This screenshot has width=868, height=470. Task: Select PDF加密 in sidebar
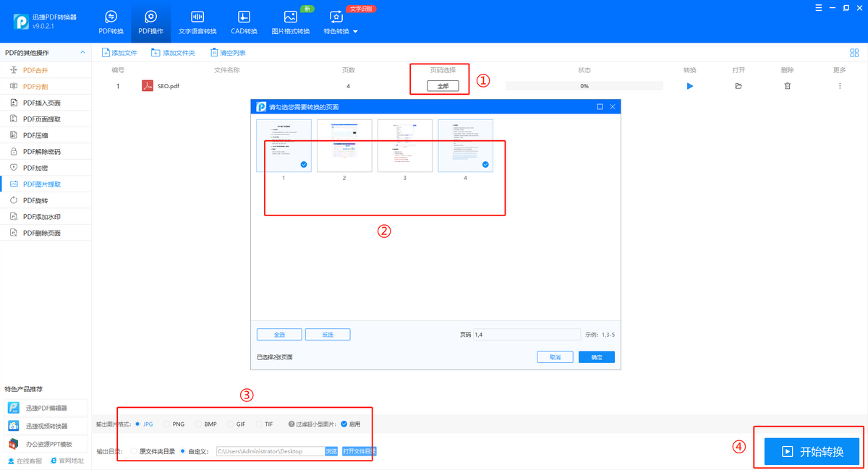coord(46,168)
